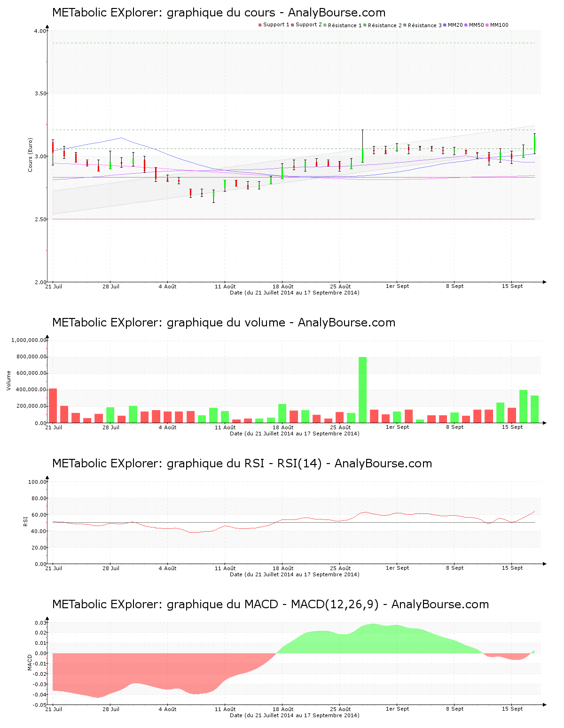The width and height of the screenshot is (564, 728).
Task: Click the date range caption under the price chart
Action: point(295,293)
